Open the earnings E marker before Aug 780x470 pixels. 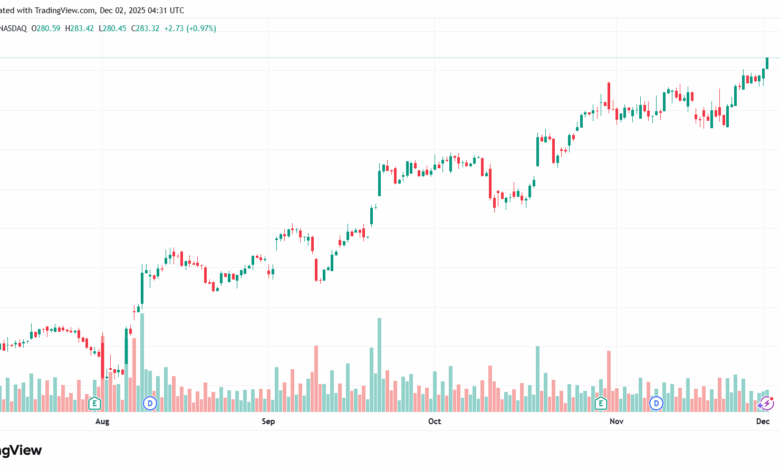pyautogui.click(x=95, y=403)
